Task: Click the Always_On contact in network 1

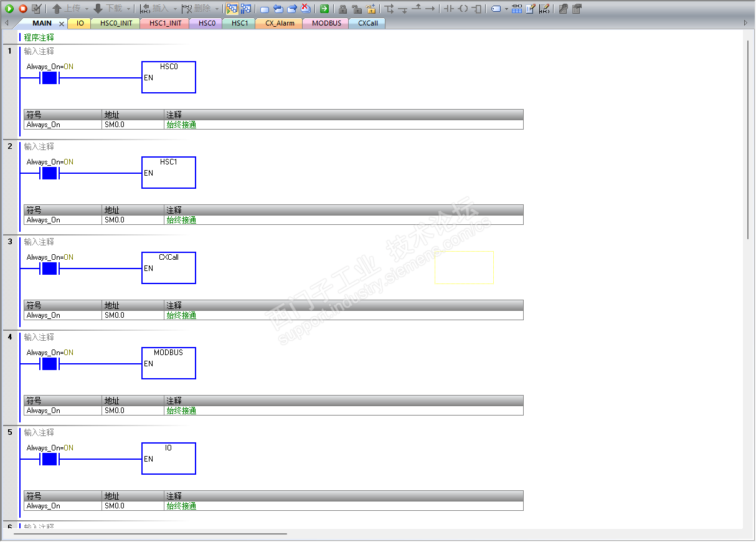Action: point(49,78)
